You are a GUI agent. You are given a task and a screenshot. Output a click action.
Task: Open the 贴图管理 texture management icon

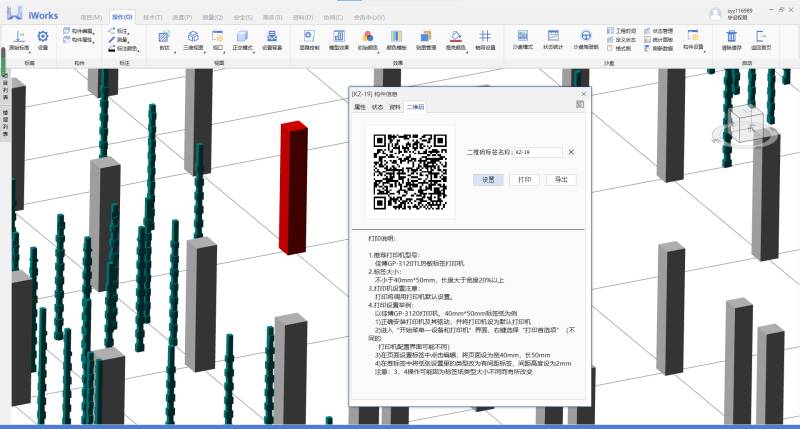pos(426,36)
